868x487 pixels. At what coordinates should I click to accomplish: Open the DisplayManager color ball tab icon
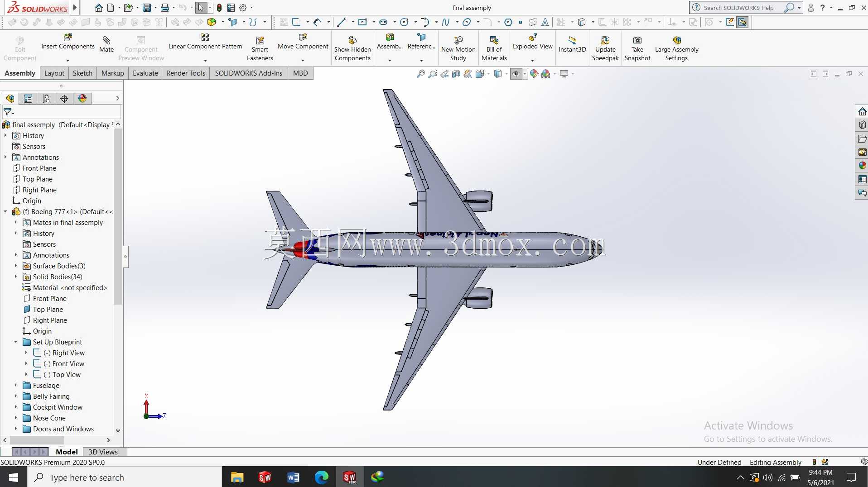pyautogui.click(x=82, y=99)
